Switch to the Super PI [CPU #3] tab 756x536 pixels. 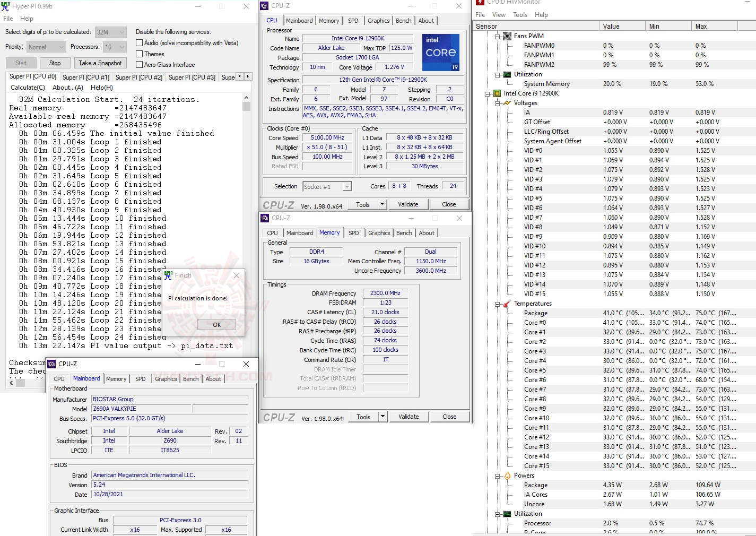click(192, 77)
